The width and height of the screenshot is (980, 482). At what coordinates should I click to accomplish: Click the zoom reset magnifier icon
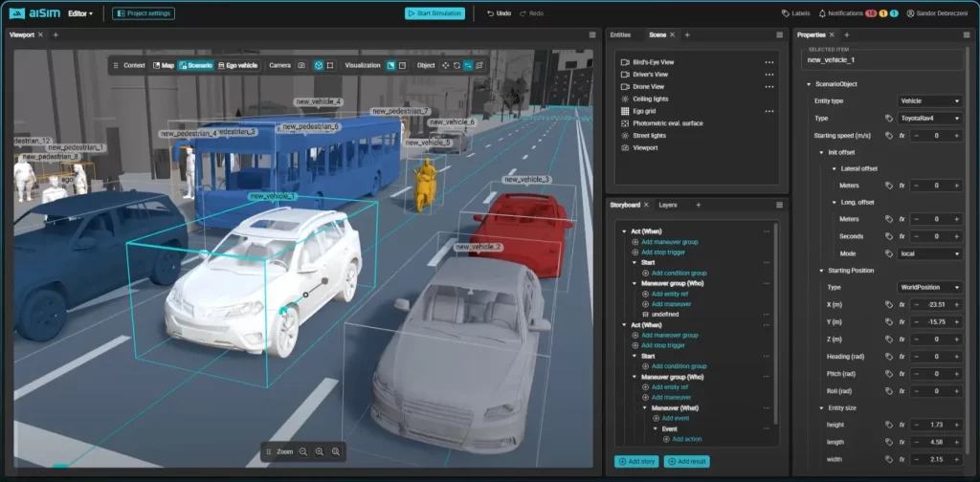336,451
